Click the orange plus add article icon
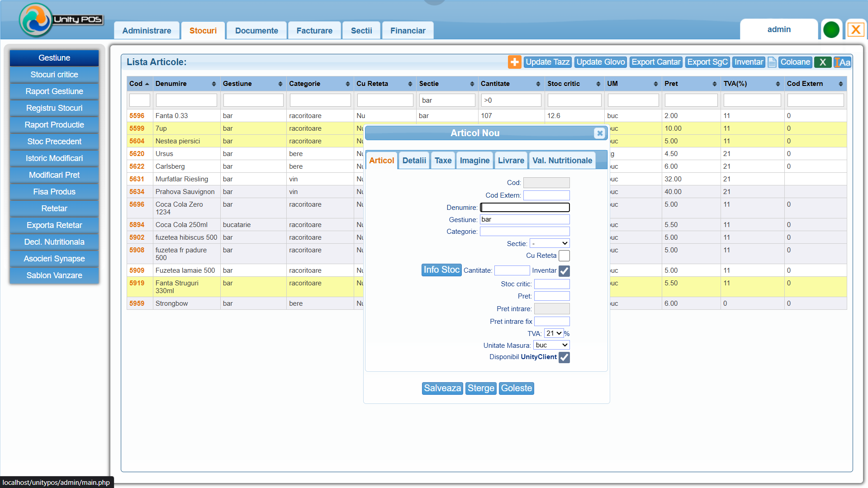This screenshot has height=488, width=868. [514, 62]
